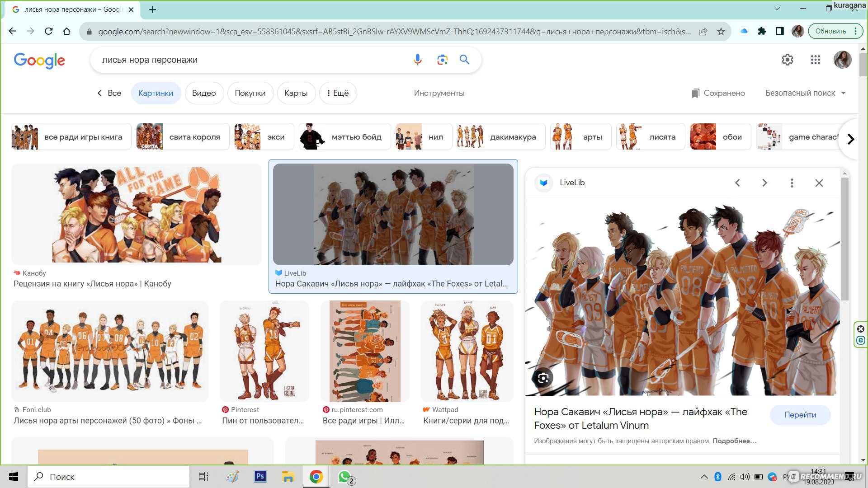This screenshot has width=868, height=488.
Task: Open Сохранено saved collection
Action: pos(718,93)
